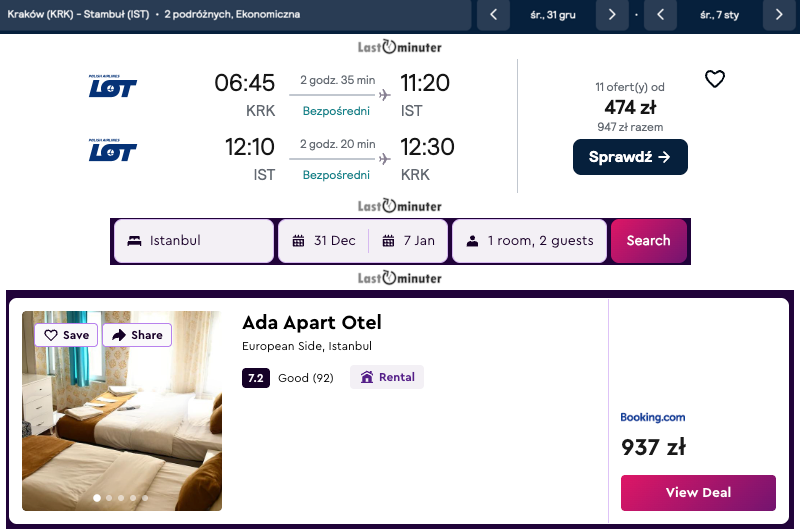800x529 pixels.
Task: Open the Ada Apart Otel title link
Action: 312,323
